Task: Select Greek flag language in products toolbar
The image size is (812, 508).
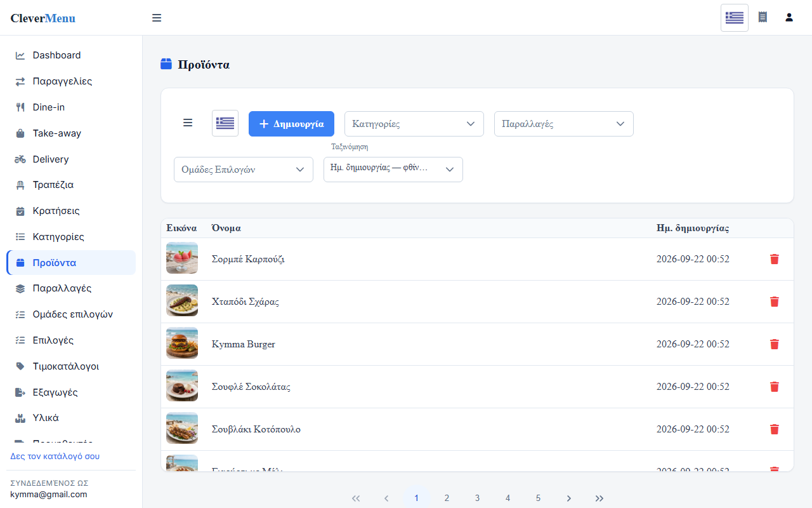Action: pos(225,123)
